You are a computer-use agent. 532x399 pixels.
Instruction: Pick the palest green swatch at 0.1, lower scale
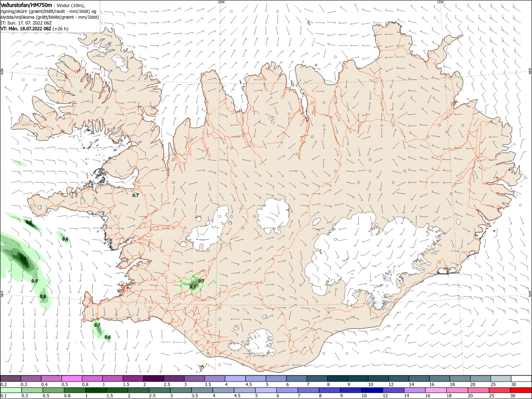[x=11, y=390]
